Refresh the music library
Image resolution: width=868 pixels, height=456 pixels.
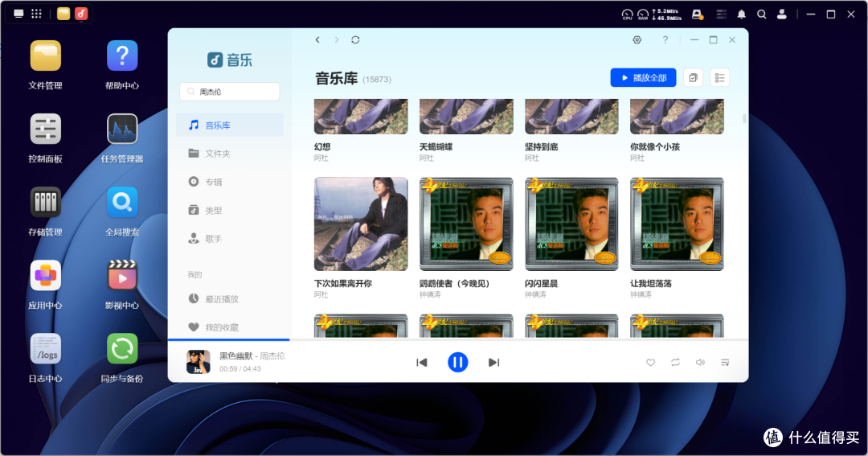click(x=355, y=40)
